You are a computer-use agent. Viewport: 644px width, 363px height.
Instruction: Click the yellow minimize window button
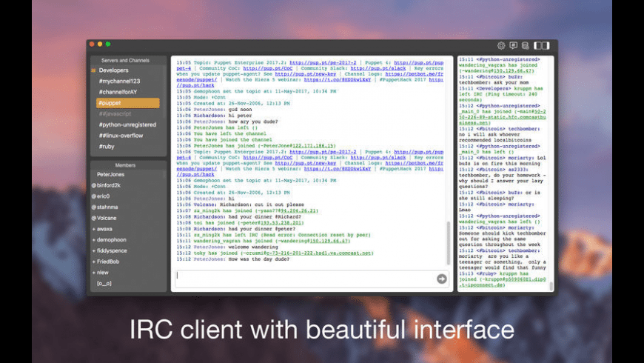click(x=101, y=44)
